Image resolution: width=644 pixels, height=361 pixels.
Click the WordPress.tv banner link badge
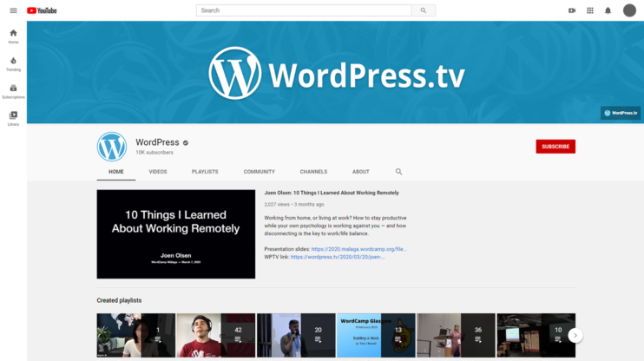[621, 113]
